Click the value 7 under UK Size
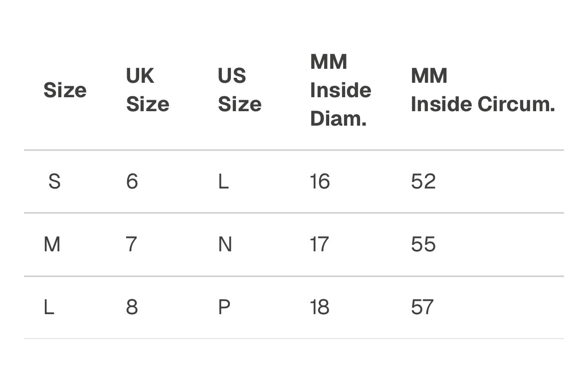Screen dimensions: 588x373 coord(131,244)
